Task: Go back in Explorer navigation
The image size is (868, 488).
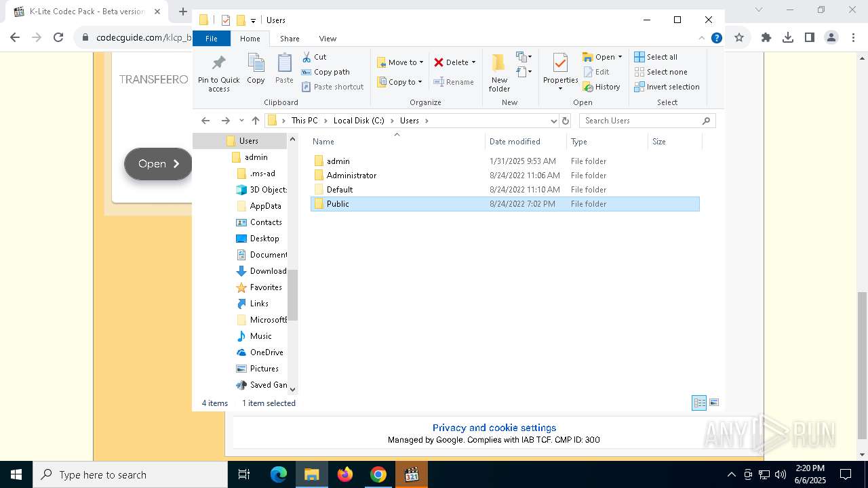Action: (x=205, y=121)
